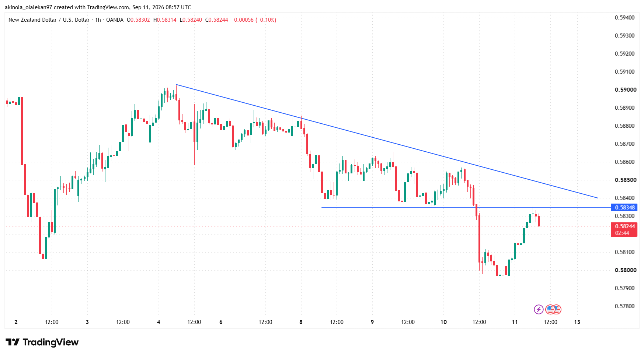Click the rear overlapped US flag icon
This screenshot has width=644, height=356.
point(558,309)
